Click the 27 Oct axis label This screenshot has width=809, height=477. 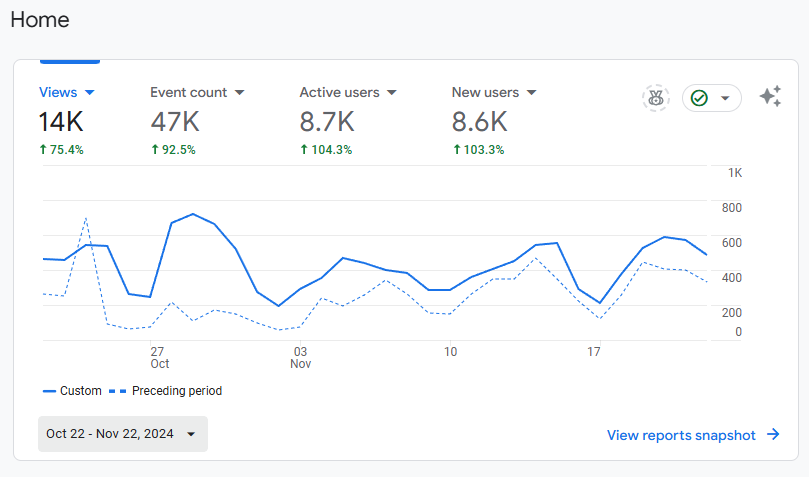point(159,357)
